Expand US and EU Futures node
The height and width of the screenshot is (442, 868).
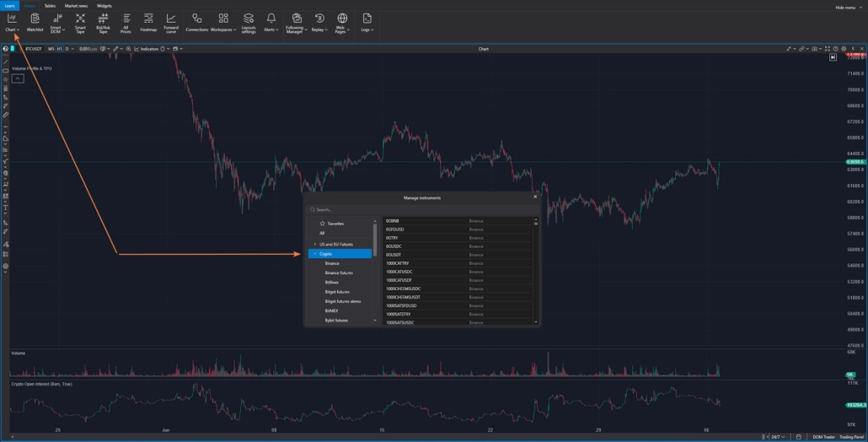point(315,245)
